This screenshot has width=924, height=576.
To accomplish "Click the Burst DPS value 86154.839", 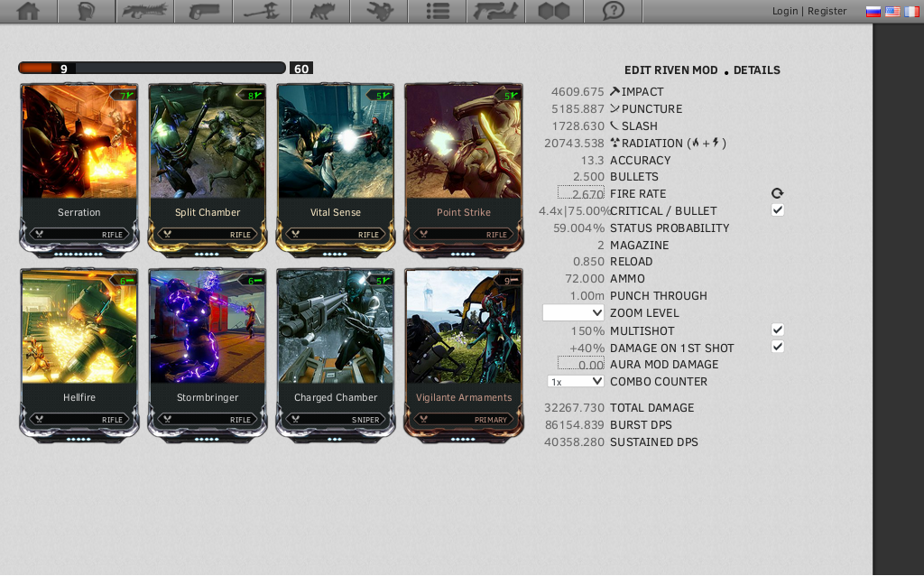I will [574, 424].
